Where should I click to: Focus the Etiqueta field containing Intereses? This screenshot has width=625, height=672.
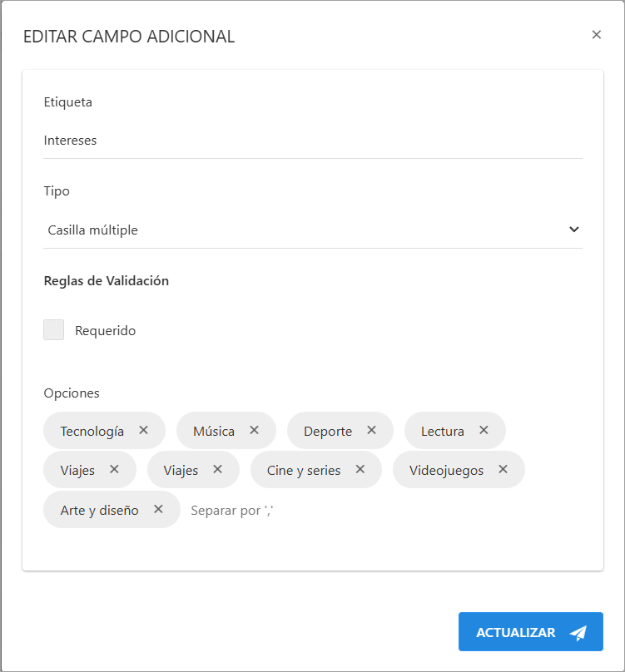coord(312,141)
